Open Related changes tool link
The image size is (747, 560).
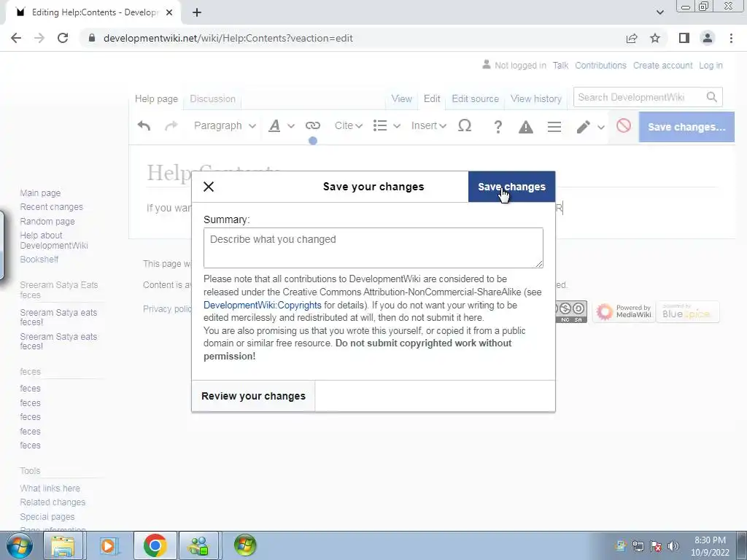(x=53, y=502)
